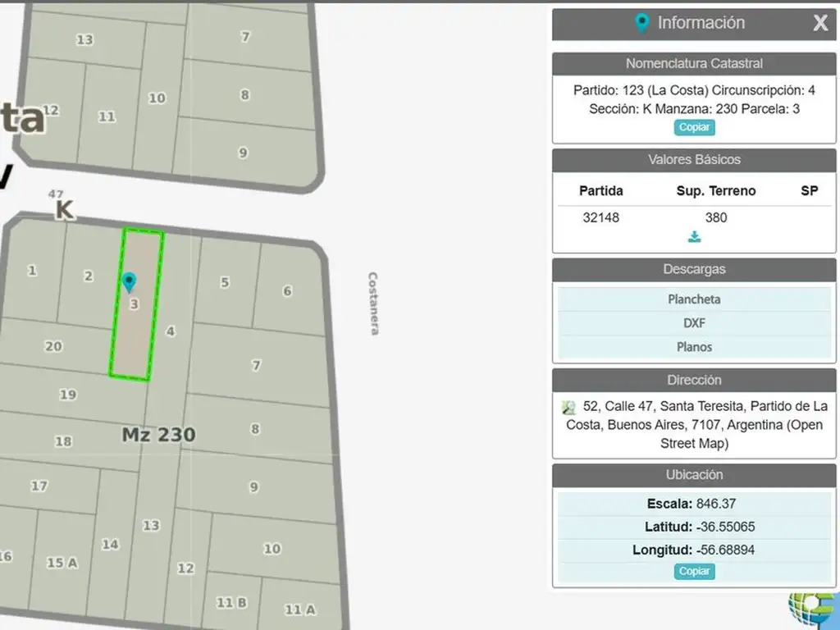
Task: Select the Mz 230 block label
Action: pos(158,435)
